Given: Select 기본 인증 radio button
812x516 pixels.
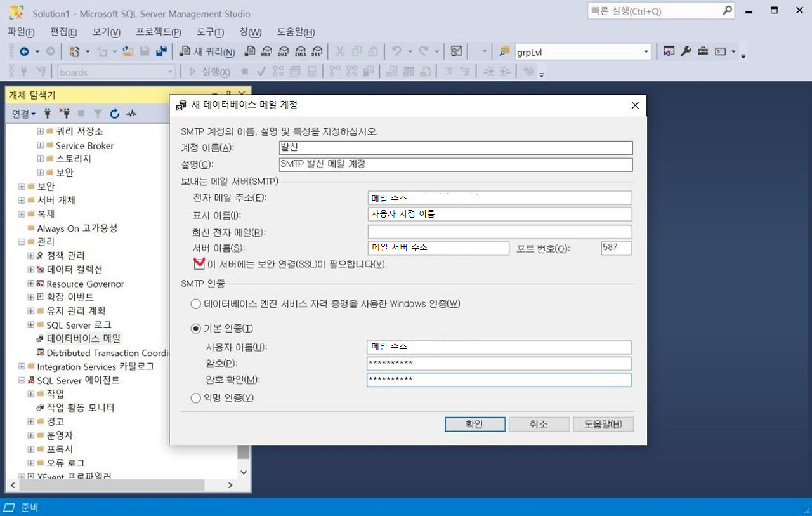Looking at the screenshot, I should point(195,329).
